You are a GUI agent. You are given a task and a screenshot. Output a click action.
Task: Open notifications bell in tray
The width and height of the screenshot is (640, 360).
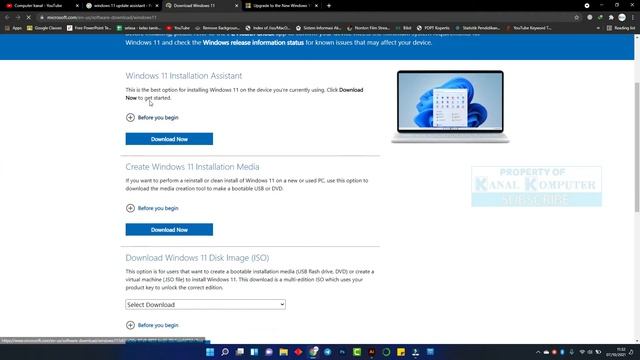[631, 352]
